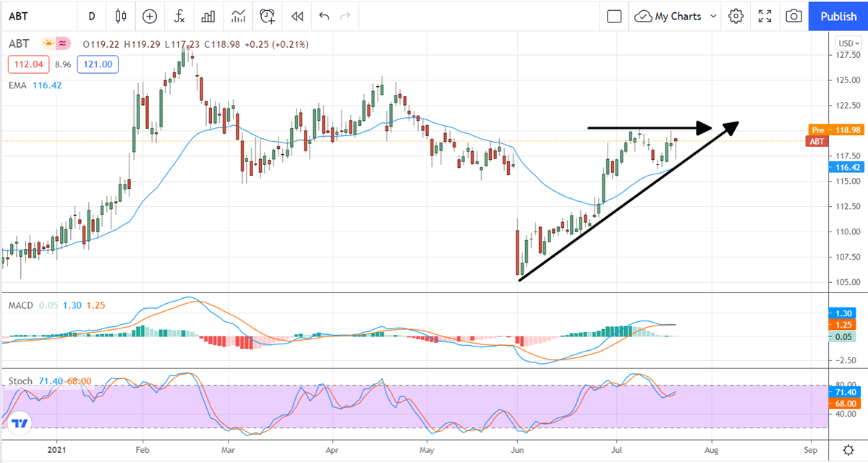Open the fx indicators menu
Image resolution: width=868 pixels, height=463 pixels.
pos(179,16)
